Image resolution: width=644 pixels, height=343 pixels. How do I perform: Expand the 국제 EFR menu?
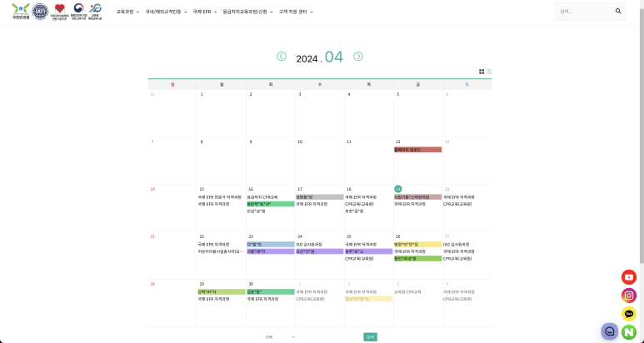(205, 12)
